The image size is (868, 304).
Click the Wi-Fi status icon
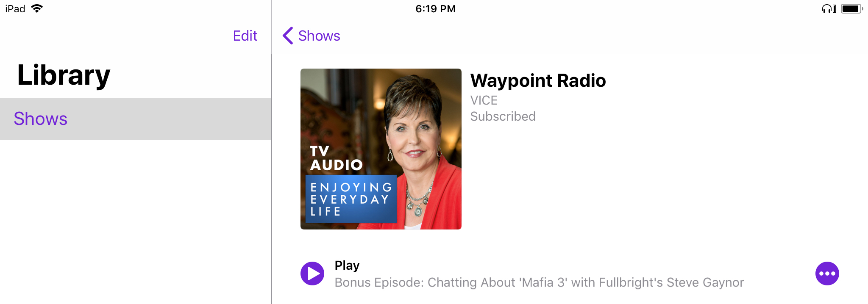pos(37,8)
